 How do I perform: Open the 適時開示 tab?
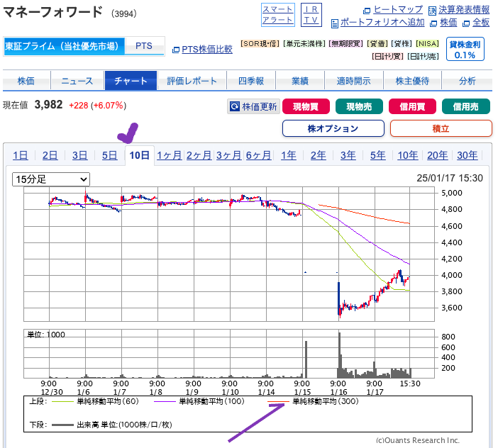tap(353, 81)
